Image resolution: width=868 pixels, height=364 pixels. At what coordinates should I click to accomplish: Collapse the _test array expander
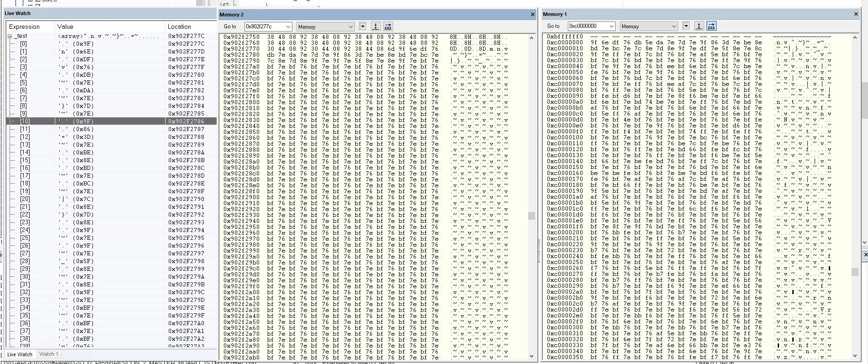(x=10, y=36)
